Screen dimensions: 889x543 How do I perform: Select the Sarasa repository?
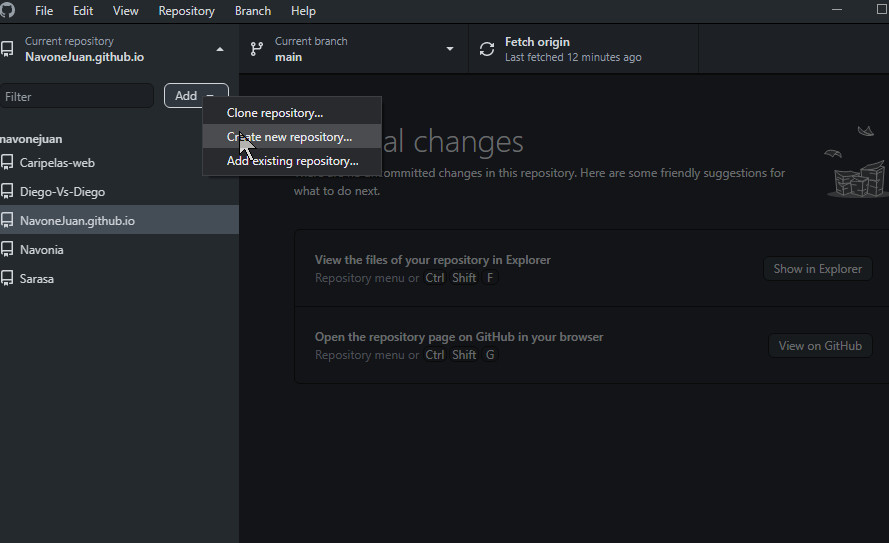point(119,278)
